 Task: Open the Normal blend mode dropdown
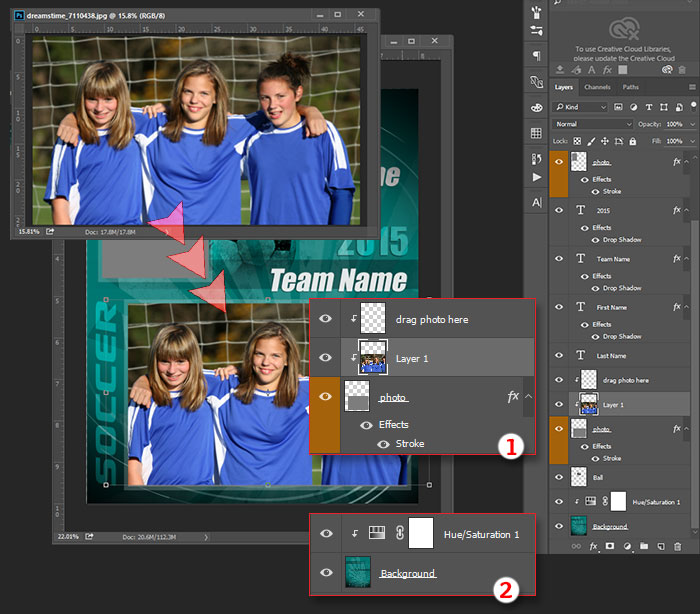(593, 124)
